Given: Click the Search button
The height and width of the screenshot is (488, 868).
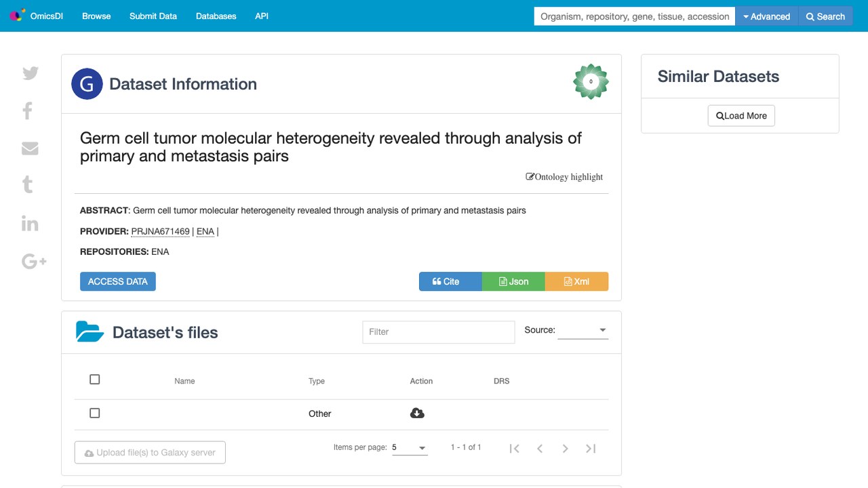Looking at the screenshot, I should tap(825, 16).
